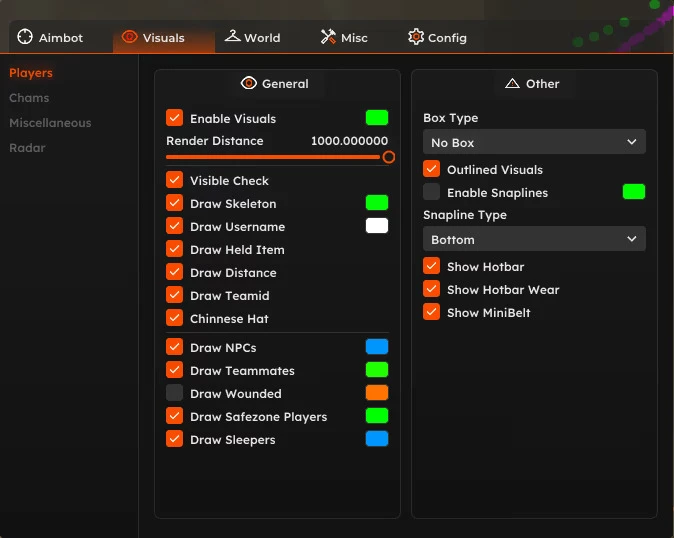Viewport: 674px width, 538px height.
Task: Click the World hanger icon
Action: (x=233, y=36)
